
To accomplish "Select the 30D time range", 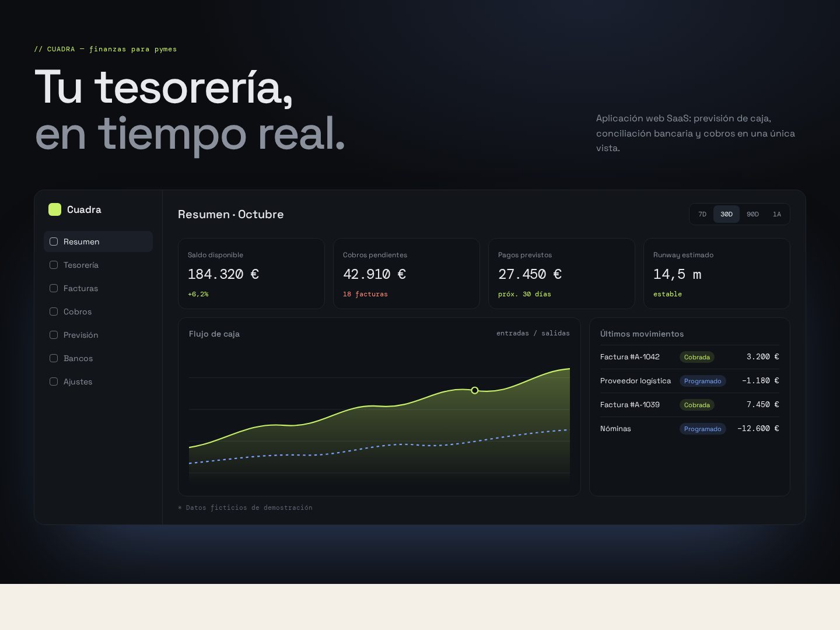I will tap(726, 214).
